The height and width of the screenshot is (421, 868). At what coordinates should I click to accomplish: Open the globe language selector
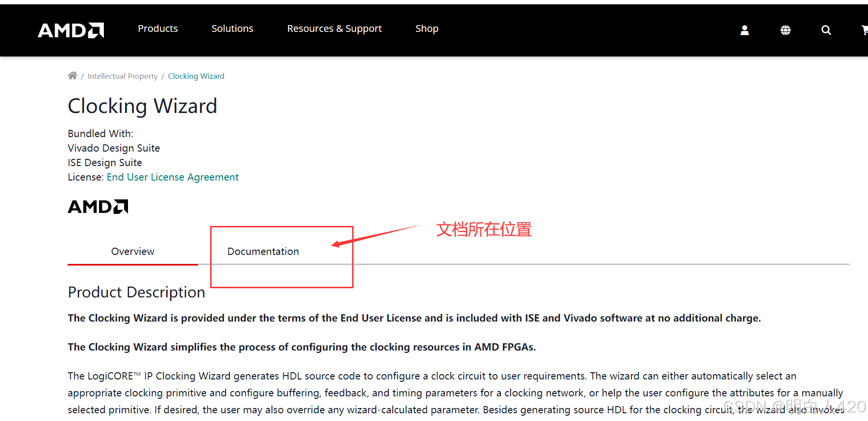tap(785, 30)
